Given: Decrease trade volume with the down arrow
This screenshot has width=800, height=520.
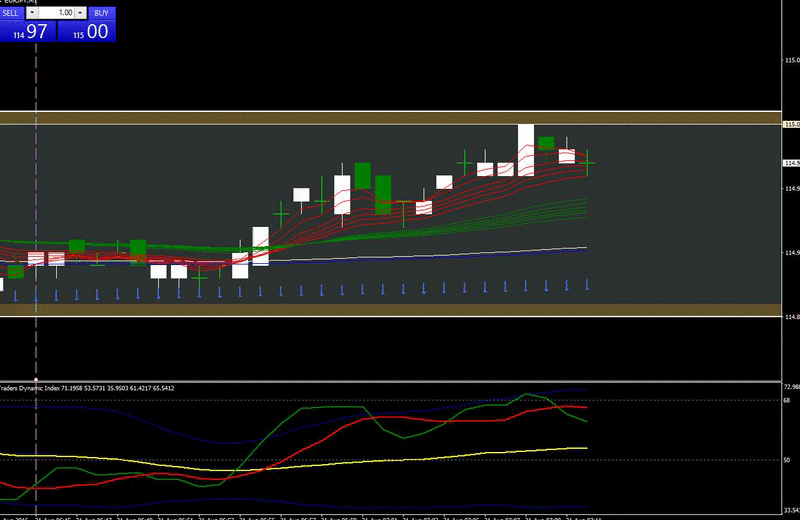Looking at the screenshot, I should pyautogui.click(x=32, y=13).
